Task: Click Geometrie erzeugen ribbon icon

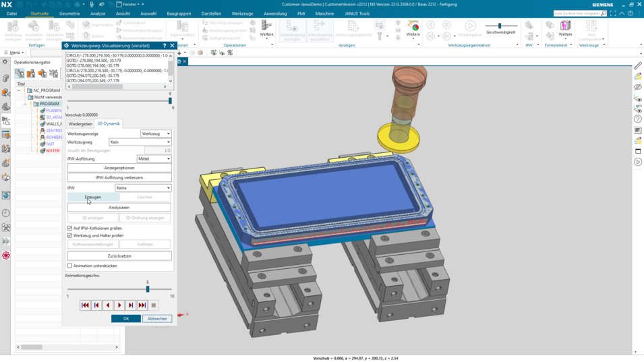Action: point(34,31)
